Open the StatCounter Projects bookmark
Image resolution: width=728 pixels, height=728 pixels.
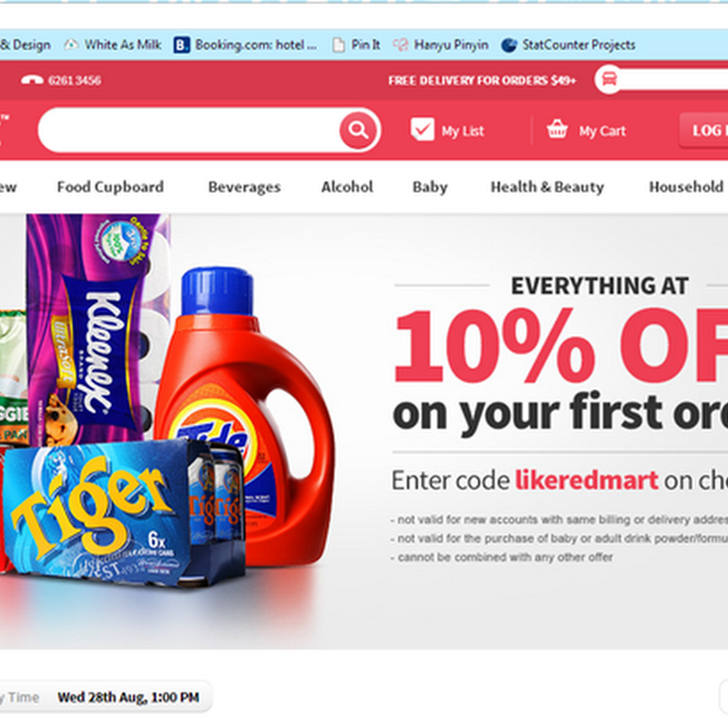tap(568, 45)
